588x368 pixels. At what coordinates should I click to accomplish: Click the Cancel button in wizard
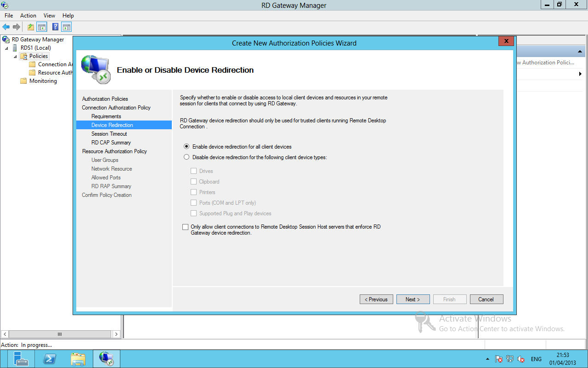coord(486,299)
